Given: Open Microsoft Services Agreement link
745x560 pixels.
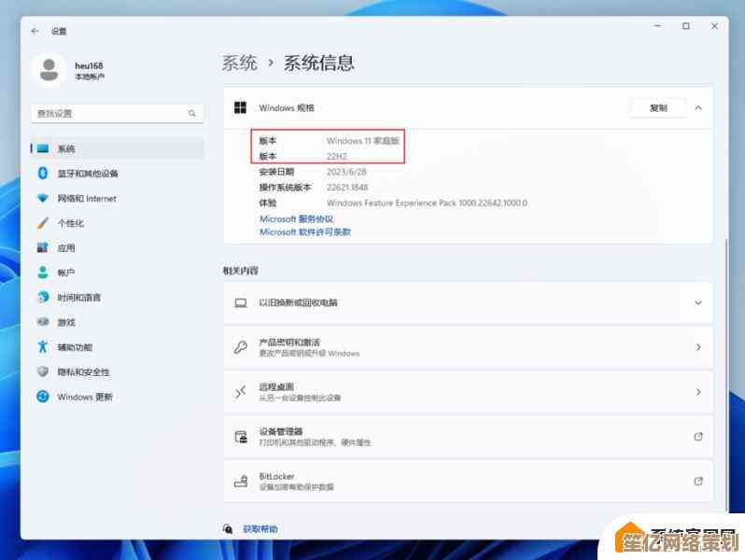Looking at the screenshot, I should (x=296, y=219).
